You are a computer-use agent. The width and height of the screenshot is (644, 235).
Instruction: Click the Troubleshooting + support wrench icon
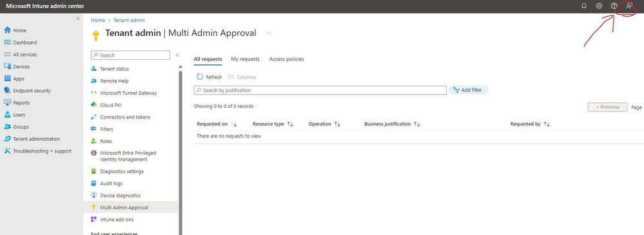pyautogui.click(x=7, y=151)
